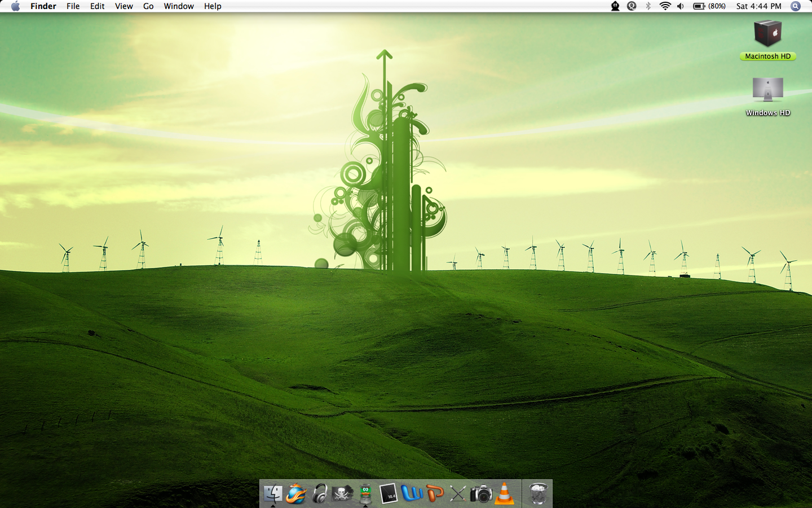The image size is (812, 508).
Task: Open the Finder application menu
Action: coord(43,6)
